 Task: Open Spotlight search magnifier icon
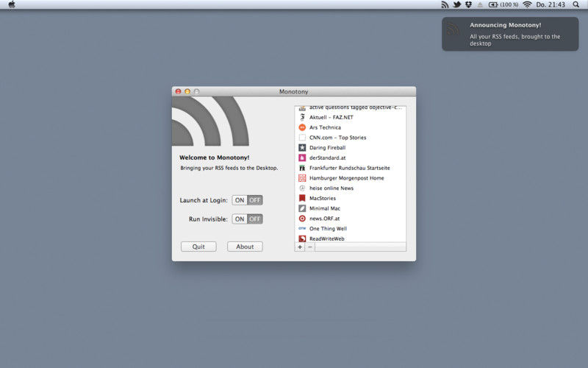(x=576, y=4)
